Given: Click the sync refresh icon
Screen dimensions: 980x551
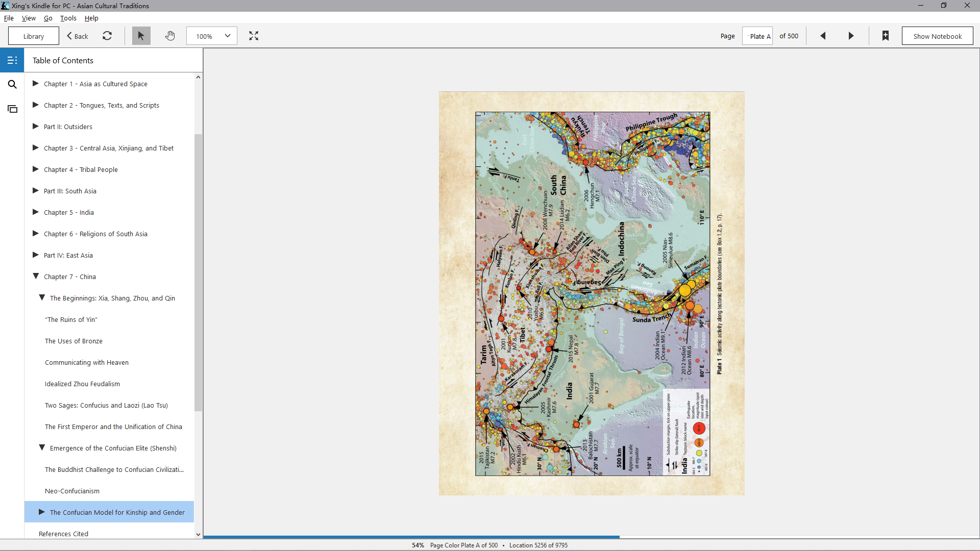Looking at the screenshot, I should coord(107,36).
